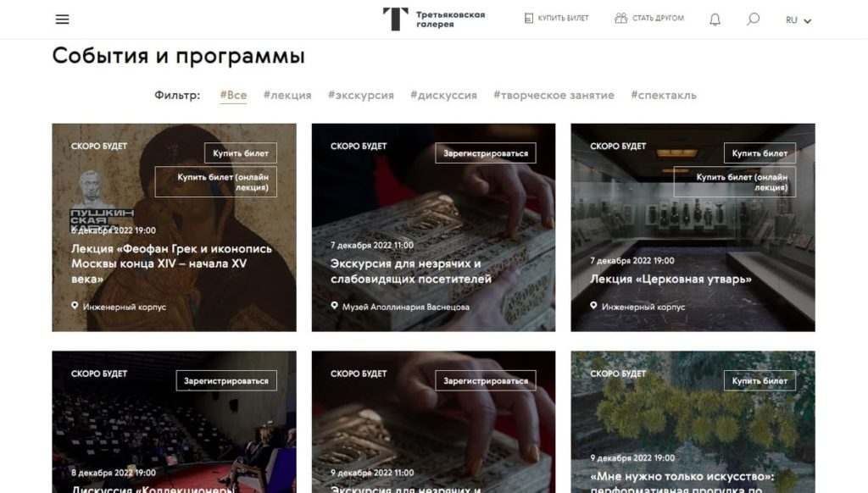Image resolution: width=868 pixels, height=493 pixels.
Task: Click Зарегистрироваться on 7 декабря excursion card
Action: pyautogui.click(x=486, y=153)
